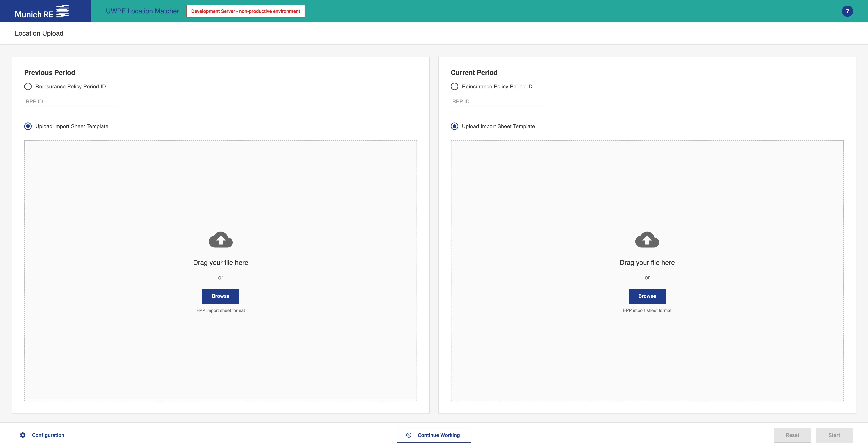Image resolution: width=868 pixels, height=448 pixels.
Task: Click the UWPF Location Matcher title
Action: [142, 11]
